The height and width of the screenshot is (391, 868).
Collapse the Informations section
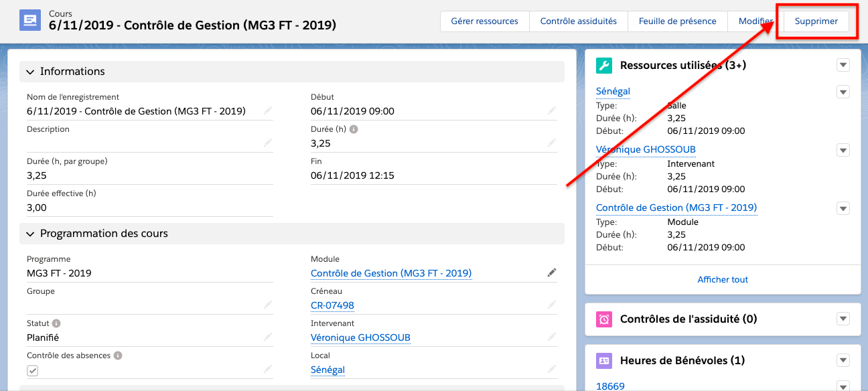[x=30, y=72]
